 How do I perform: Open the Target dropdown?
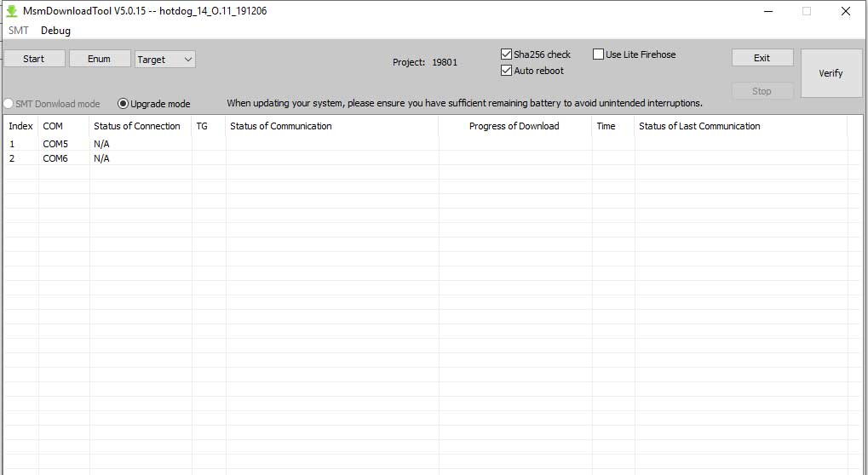tap(165, 60)
